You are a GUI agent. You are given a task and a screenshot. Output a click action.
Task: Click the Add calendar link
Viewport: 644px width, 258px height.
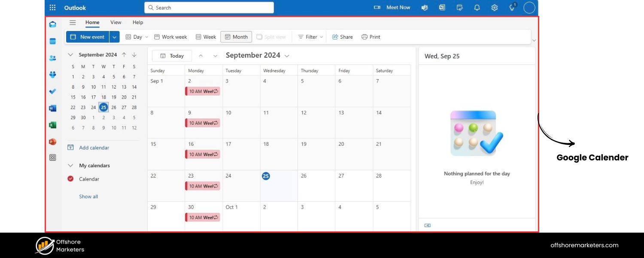(x=94, y=147)
